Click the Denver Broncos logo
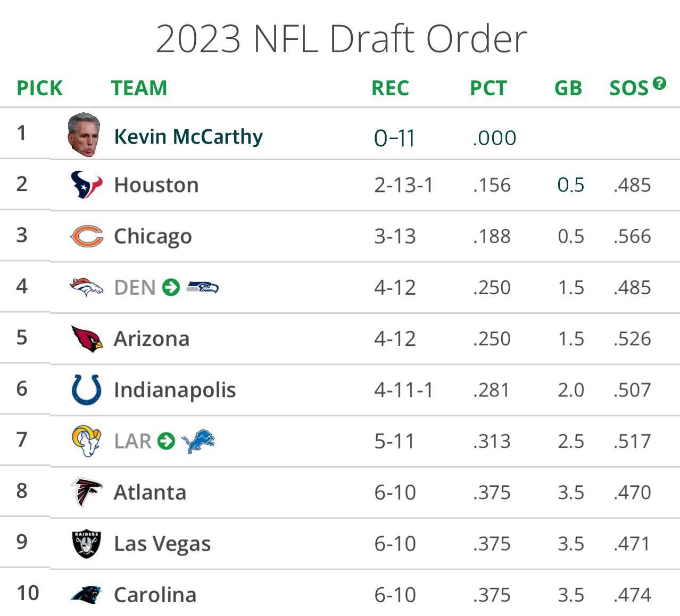Screen dimensions: 680x616 tap(86, 287)
